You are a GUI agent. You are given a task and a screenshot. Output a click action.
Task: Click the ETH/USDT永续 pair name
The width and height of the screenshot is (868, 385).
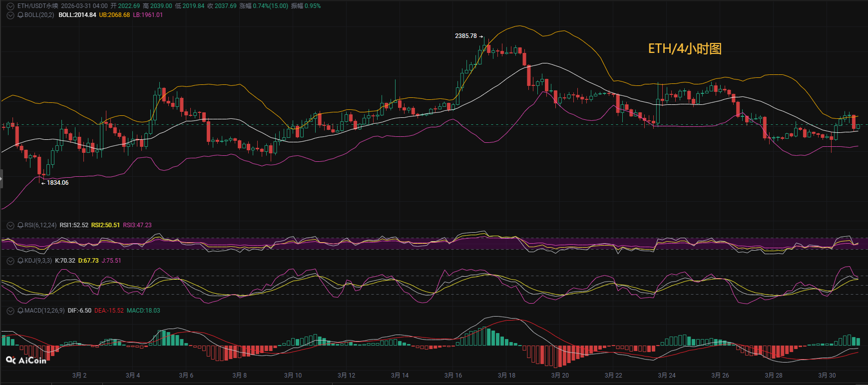click(37, 6)
